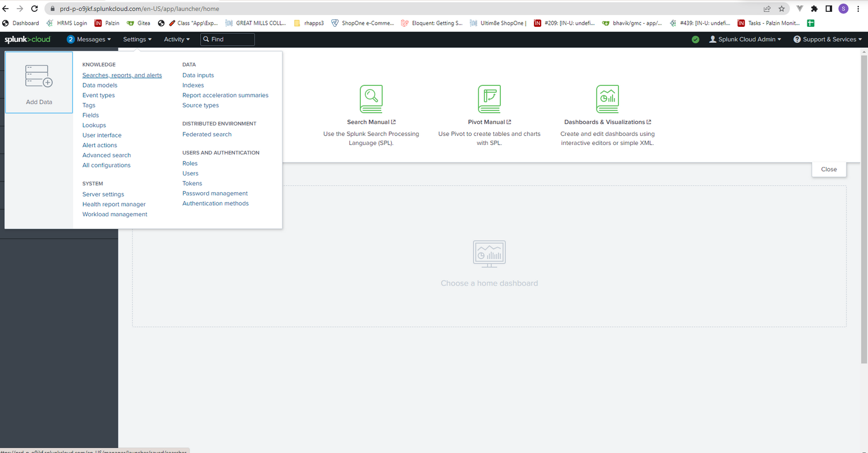The image size is (868, 453).
Task: Expand the Activity dropdown
Action: pos(177,39)
